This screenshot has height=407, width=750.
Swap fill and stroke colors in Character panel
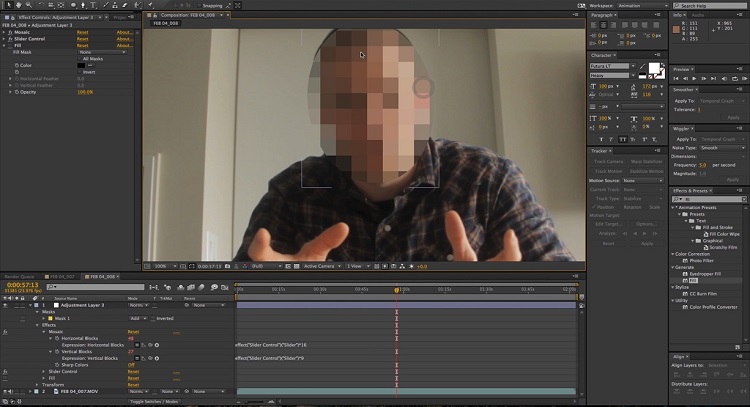tap(663, 65)
